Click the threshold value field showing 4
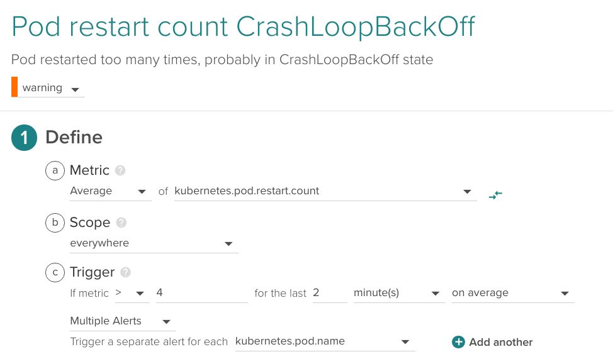This screenshot has height=364, width=613. tap(200, 293)
